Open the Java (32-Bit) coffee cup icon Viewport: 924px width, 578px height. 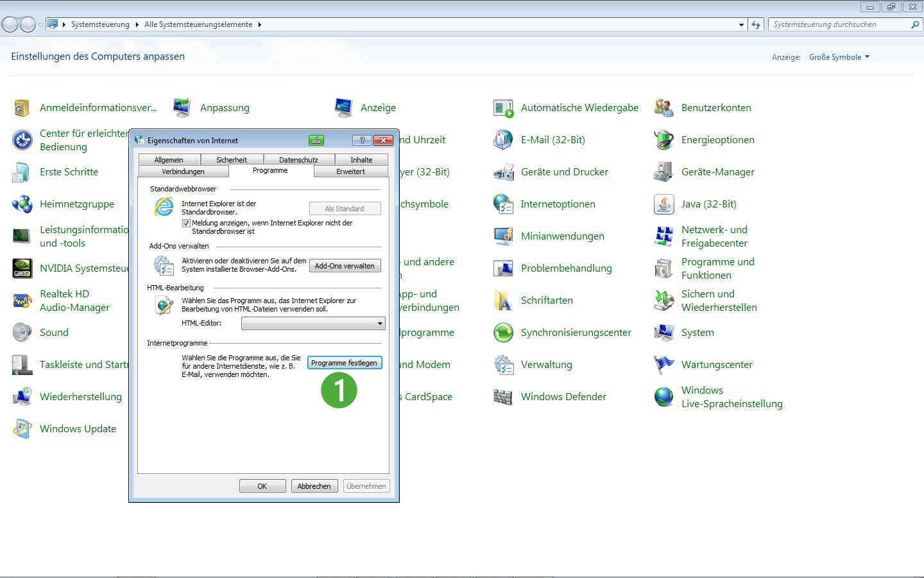click(663, 204)
